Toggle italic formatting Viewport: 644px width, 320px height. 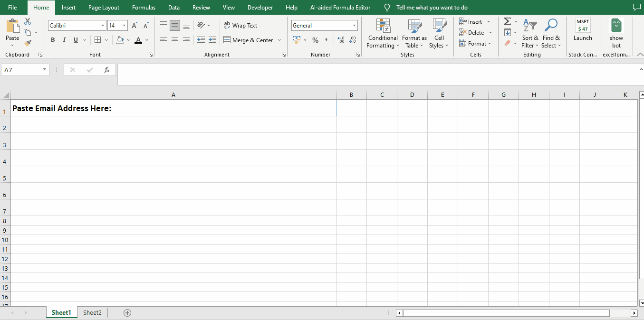coord(64,40)
